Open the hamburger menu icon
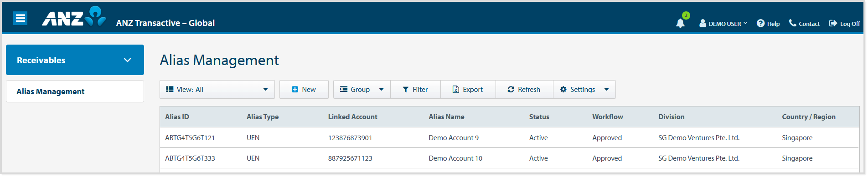This screenshot has height=177, width=868. tap(20, 18)
